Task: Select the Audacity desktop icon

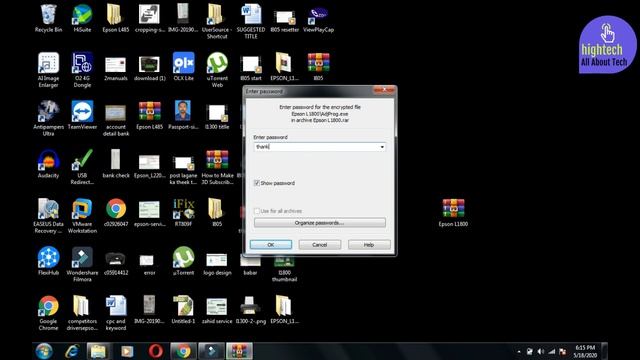Action: click(48, 163)
